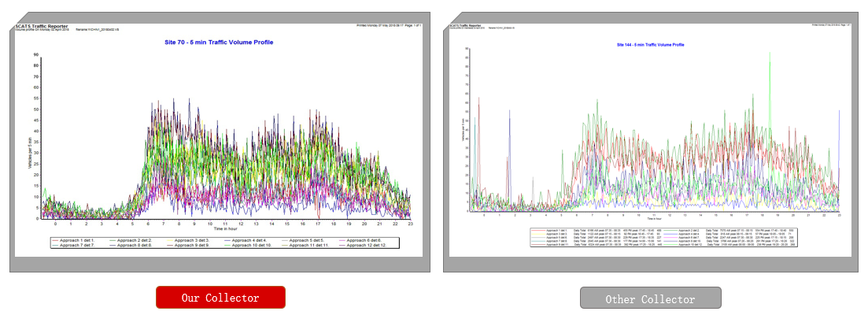Open the Site 70 traffic chart thumbnail
This screenshot has width=868, height=315.
pos(220,142)
